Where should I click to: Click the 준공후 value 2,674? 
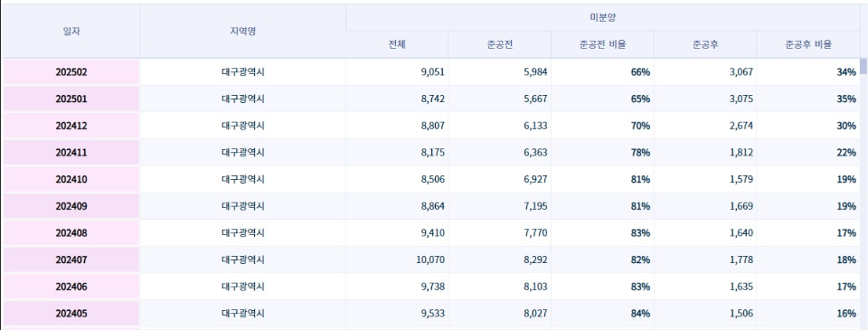[741, 126]
